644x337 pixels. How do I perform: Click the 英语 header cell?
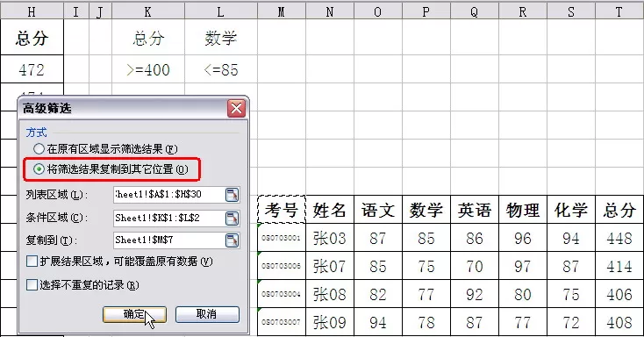point(475,210)
